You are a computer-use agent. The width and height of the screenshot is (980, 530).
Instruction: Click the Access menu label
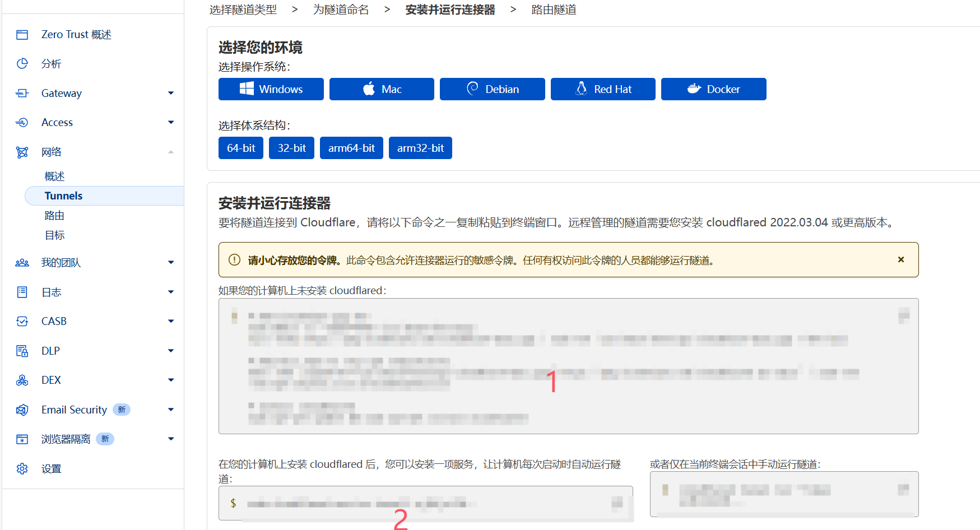[x=57, y=122]
